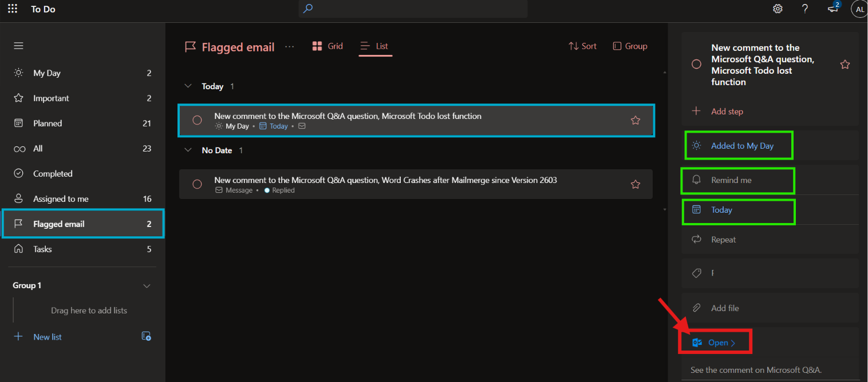Mark detail pane task as completed
868x382 pixels.
(x=696, y=64)
